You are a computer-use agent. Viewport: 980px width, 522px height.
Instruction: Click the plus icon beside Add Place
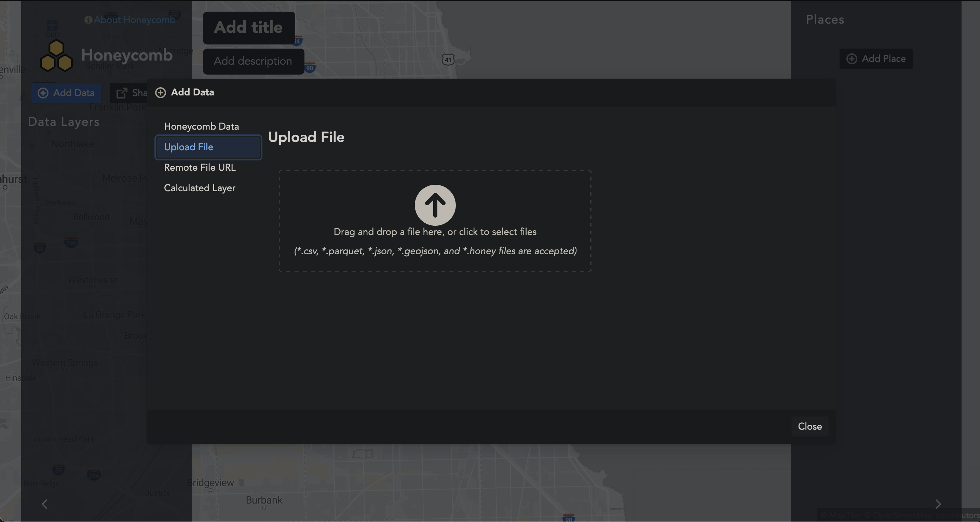click(x=852, y=58)
